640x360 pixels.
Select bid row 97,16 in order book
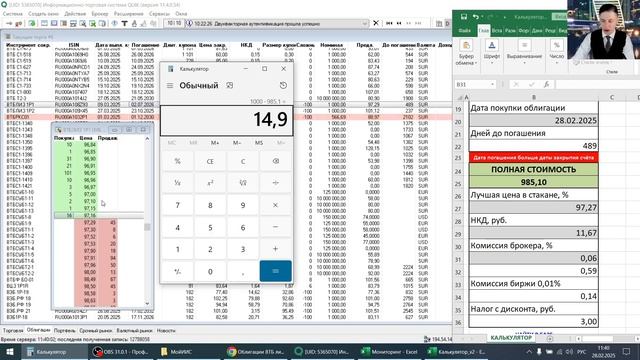(x=99, y=216)
